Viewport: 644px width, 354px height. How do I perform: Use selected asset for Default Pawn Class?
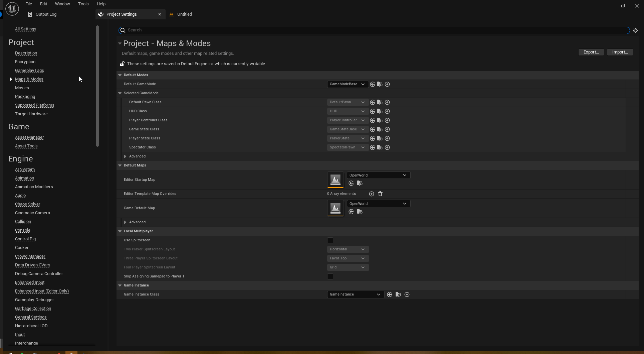[x=372, y=102]
